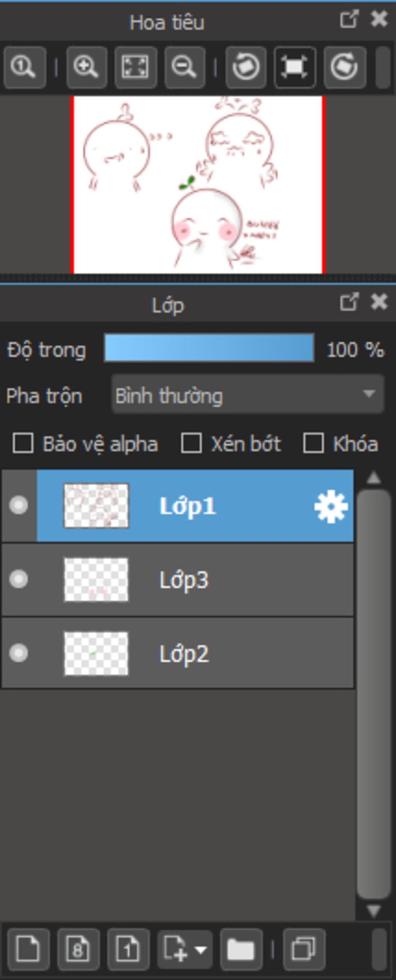This screenshot has height=980, width=396.
Task: Enable the Bảo vệ alpha checkbox
Action: click(x=23, y=443)
